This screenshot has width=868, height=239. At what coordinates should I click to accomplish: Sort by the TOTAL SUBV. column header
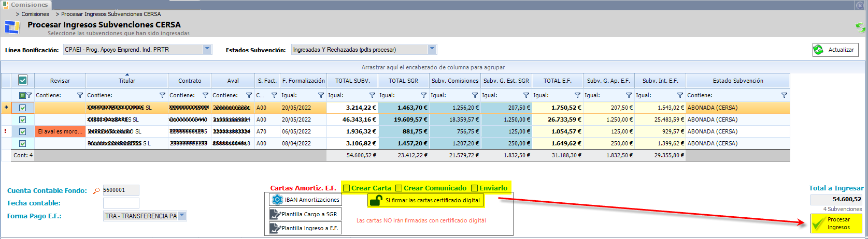[x=352, y=81]
